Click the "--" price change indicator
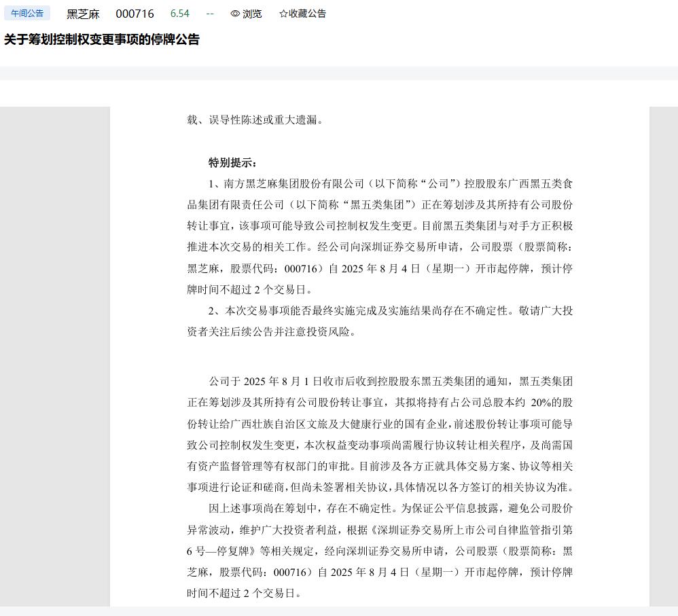The width and height of the screenshot is (678, 616). [210, 14]
